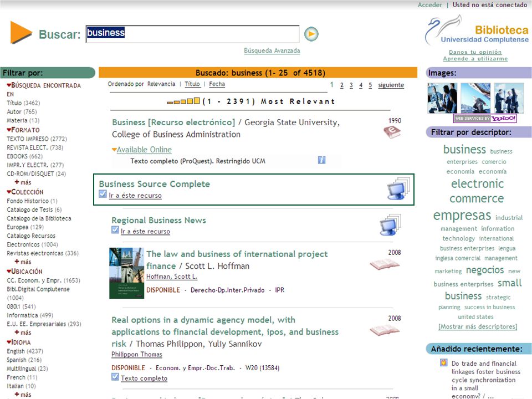Click the Yahoo web services badge

485,119
